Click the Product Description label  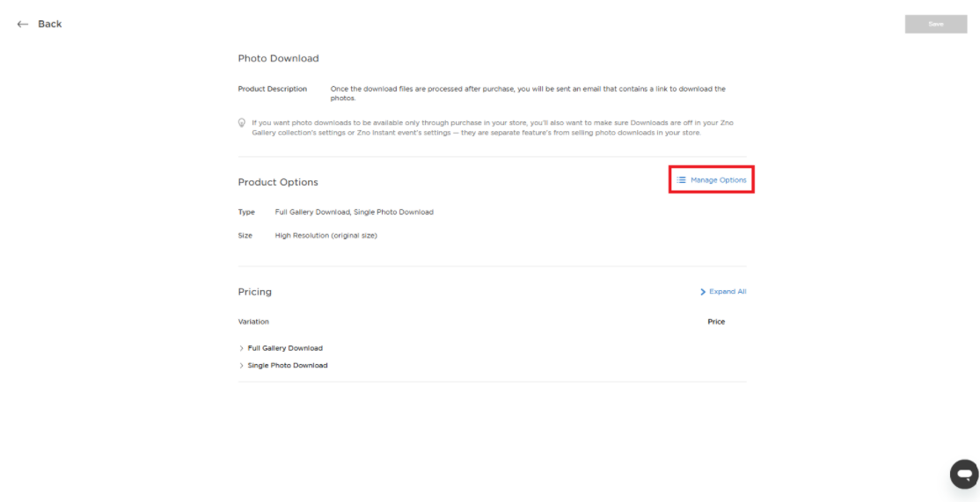pos(273,90)
